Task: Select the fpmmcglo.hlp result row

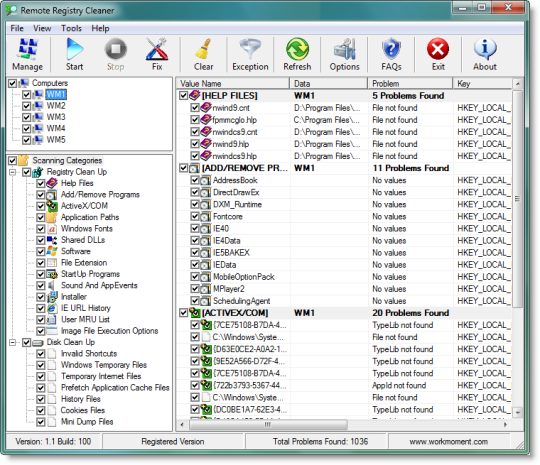Action: 344,120
